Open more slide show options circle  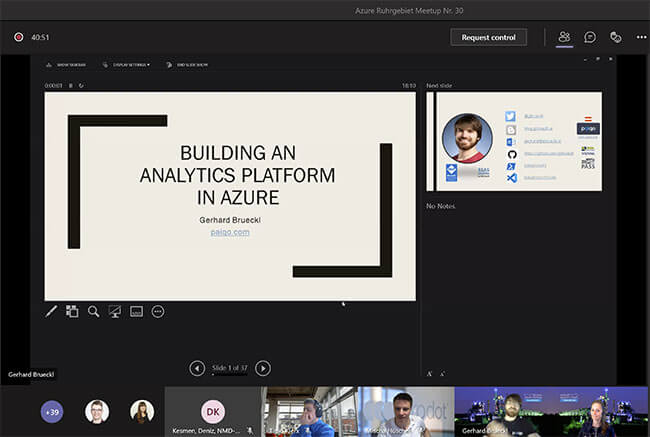[x=158, y=311]
